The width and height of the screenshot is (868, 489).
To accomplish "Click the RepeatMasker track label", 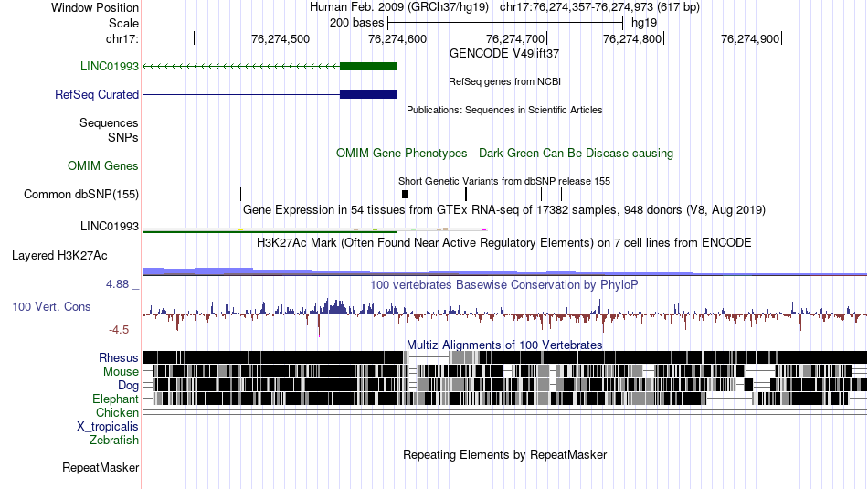I will click(x=101, y=468).
